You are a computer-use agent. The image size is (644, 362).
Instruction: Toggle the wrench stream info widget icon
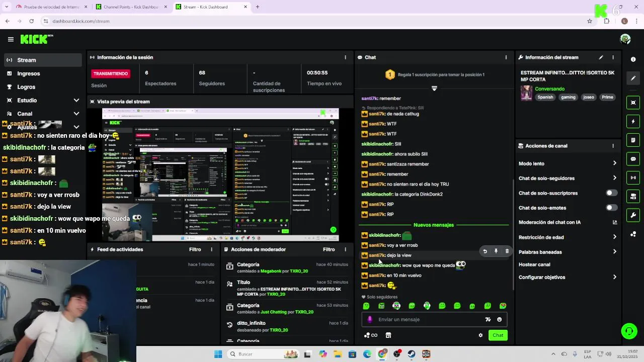coord(633,215)
